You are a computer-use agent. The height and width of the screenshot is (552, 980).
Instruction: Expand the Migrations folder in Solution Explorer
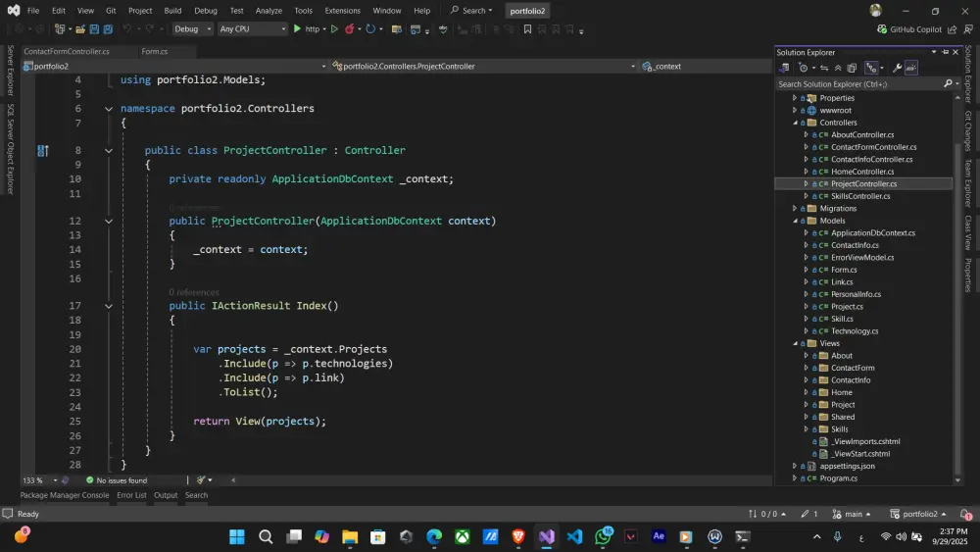795,209
